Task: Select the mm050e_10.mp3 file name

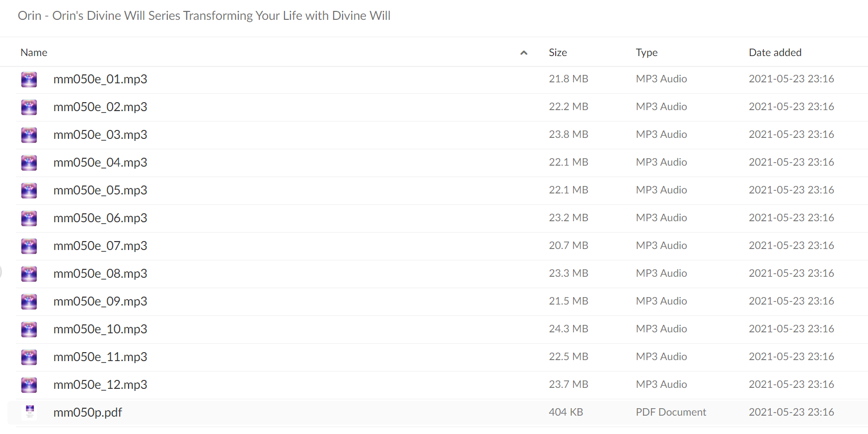Action: tap(100, 329)
